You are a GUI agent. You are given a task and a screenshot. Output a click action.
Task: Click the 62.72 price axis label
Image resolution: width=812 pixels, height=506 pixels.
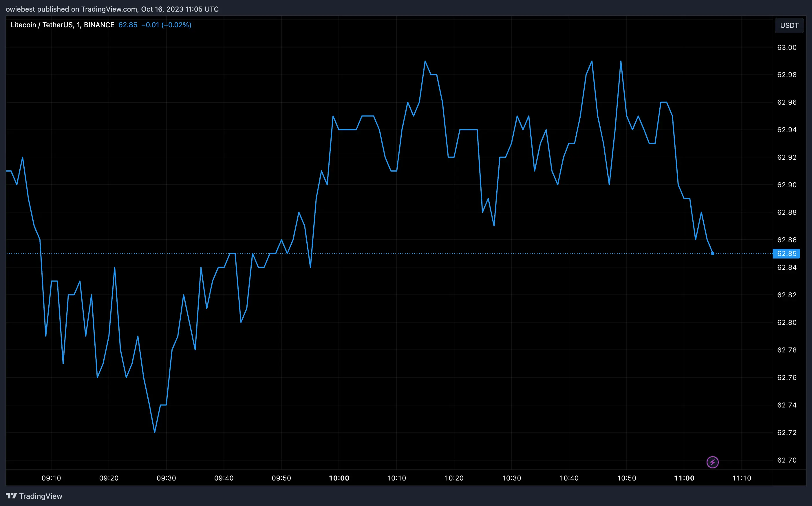[787, 432]
